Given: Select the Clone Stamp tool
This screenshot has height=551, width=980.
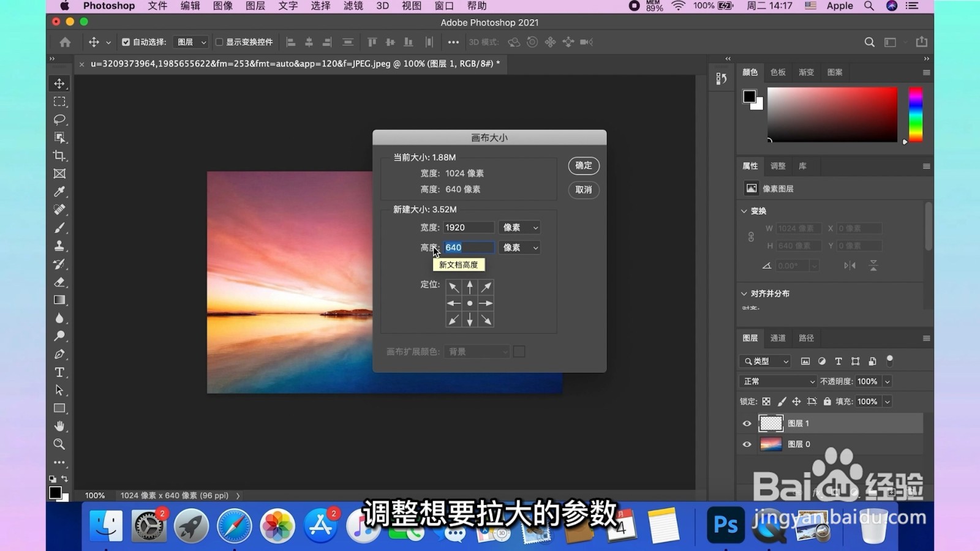Looking at the screenshot, I should (x=59, y=246).
